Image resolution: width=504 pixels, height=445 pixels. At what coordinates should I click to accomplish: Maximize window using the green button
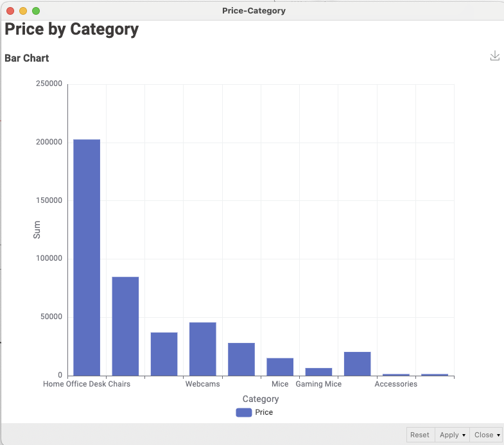pos(36,11)
